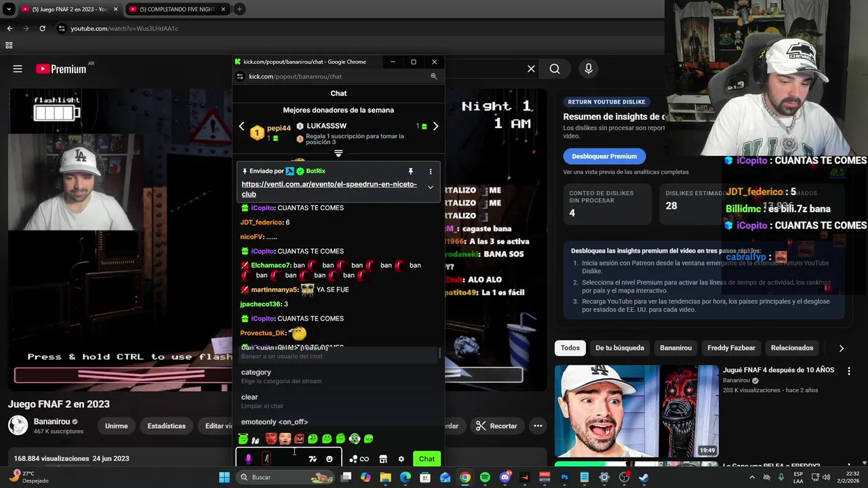The height and width of the screenshot is (488, 868).
Task: Unpin the BotRix pinned message
Action: (x=410, y=171)
